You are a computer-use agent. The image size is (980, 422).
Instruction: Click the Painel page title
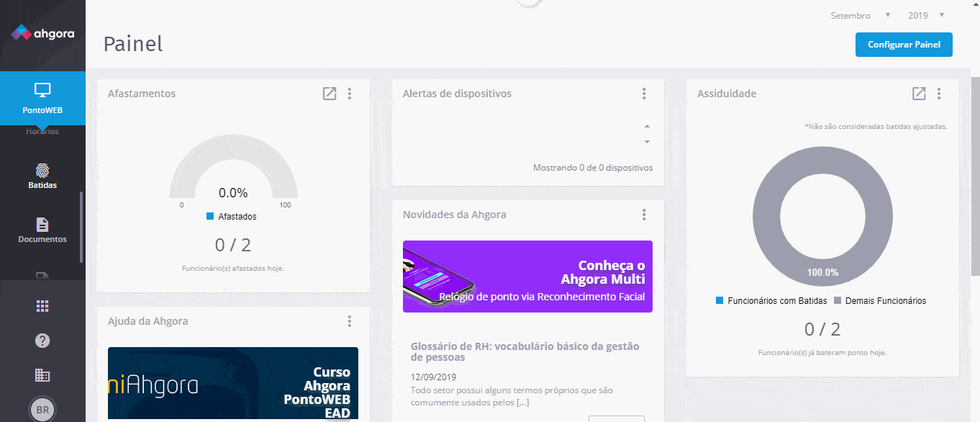point(133,44)
